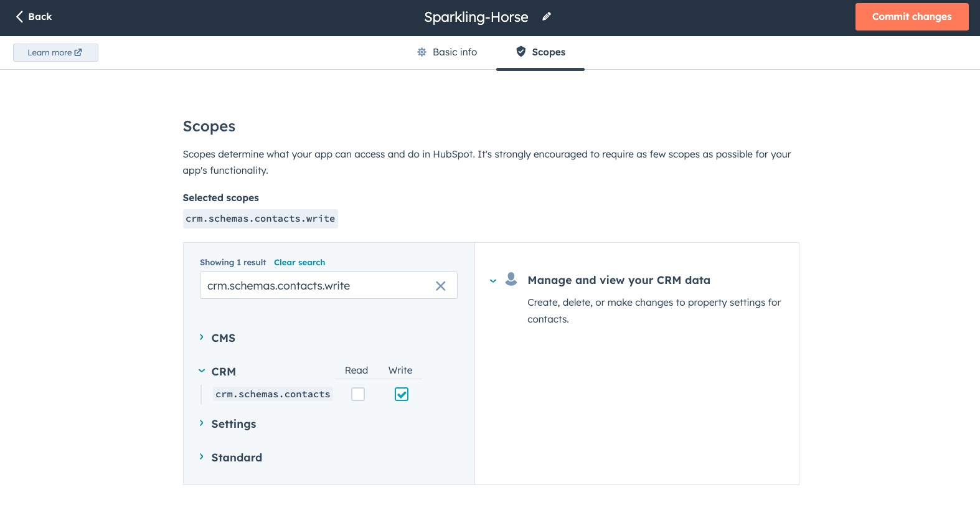Image resolution: width=980 pixels, height=505 pixels.
Task: Collapse Manage and view your CRM data section
Action: (x=493, y=281)
